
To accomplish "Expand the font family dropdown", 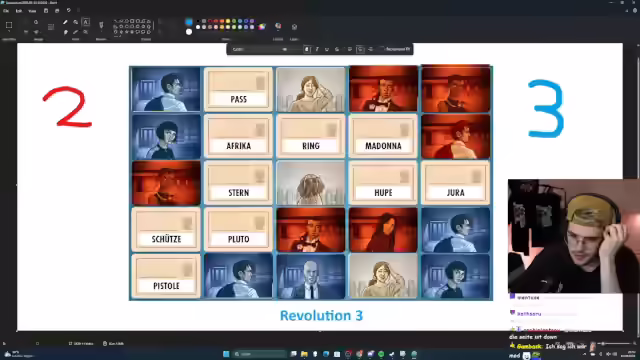I will [x=257, y=49].
